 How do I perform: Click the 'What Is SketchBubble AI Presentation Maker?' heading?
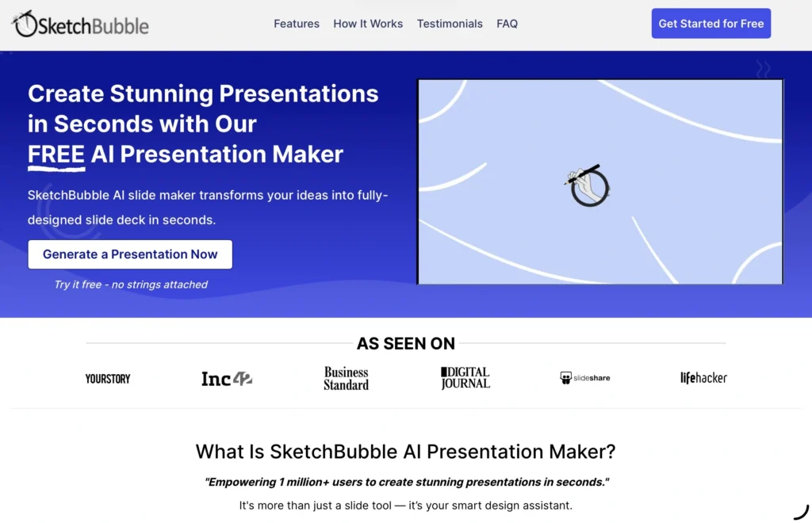pos(405,452)
